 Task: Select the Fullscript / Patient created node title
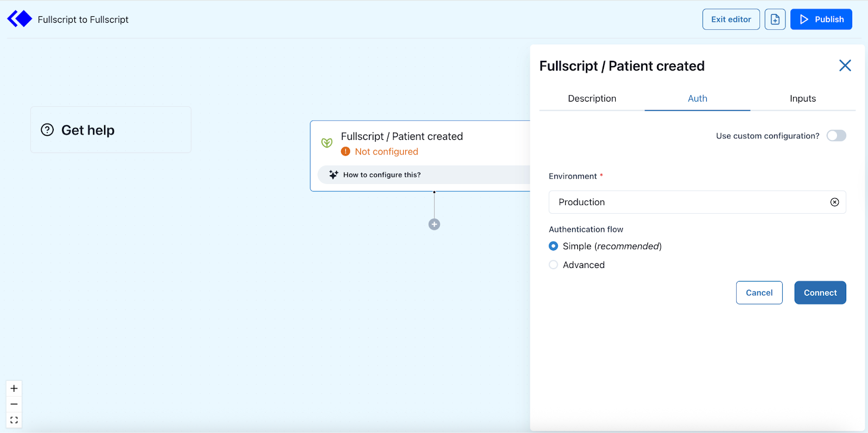(402, 136)
